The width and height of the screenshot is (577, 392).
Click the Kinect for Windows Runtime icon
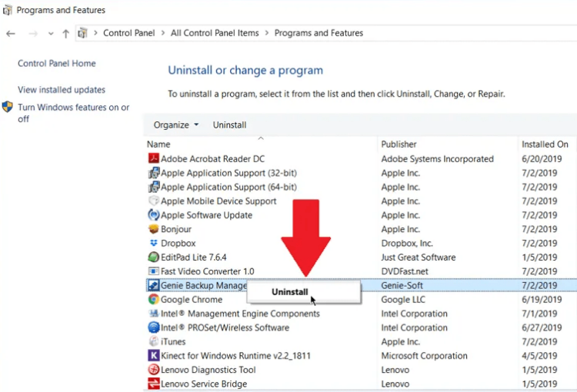pos(153,355)
